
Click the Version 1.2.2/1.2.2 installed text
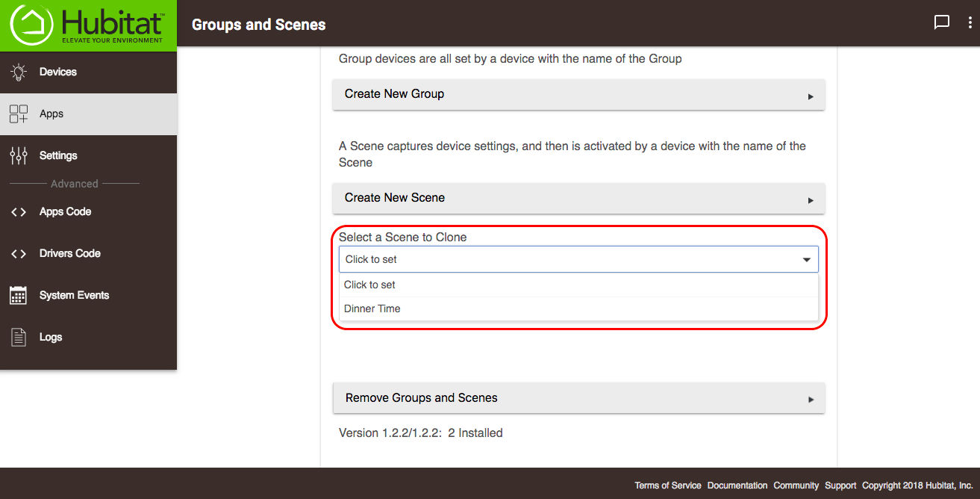point(421,433)
